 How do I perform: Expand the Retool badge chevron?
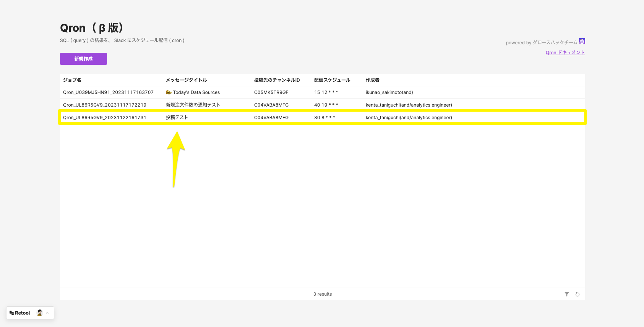pos(47,313)
